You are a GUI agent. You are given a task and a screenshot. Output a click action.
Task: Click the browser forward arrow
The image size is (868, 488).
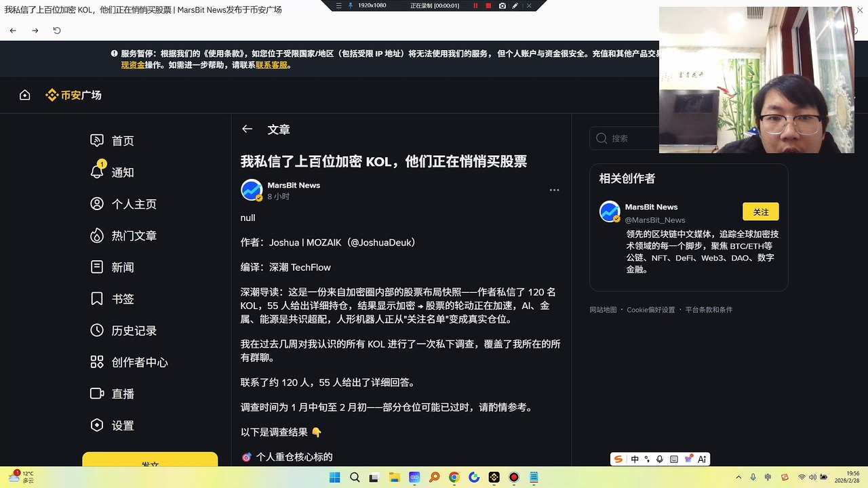coord(35,30)
